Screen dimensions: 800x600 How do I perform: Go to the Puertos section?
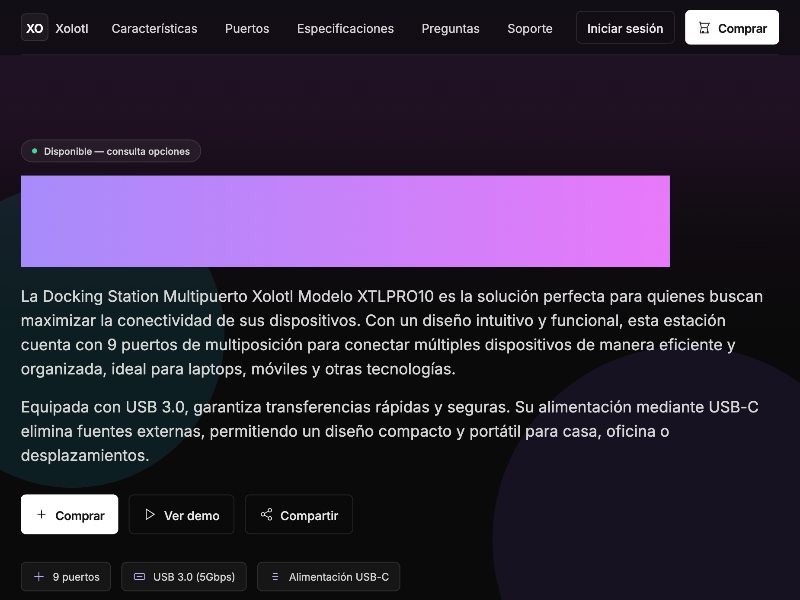(x=247, y=28)
